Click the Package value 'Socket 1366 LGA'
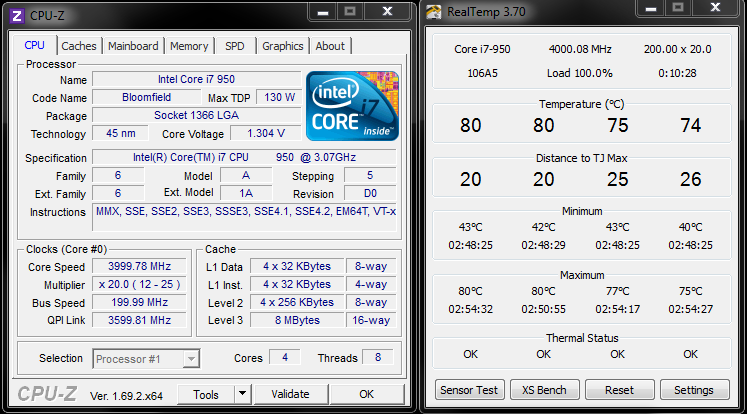The height and width of the screenshot is (414, 747). [197, 115]
